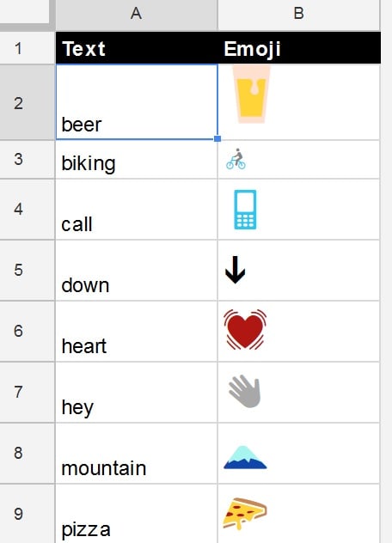Select the snow-capped mountain emoji

245,457
